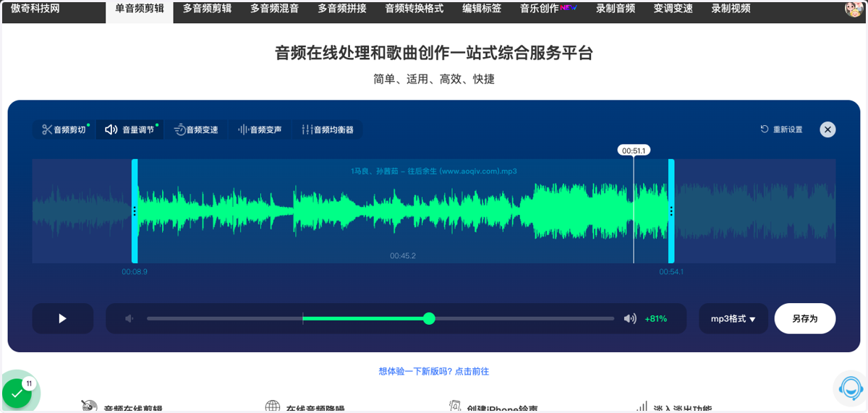Open 音乐创作 NEW tab
Viewport: 868px width, 413px height.
[548, 9]
